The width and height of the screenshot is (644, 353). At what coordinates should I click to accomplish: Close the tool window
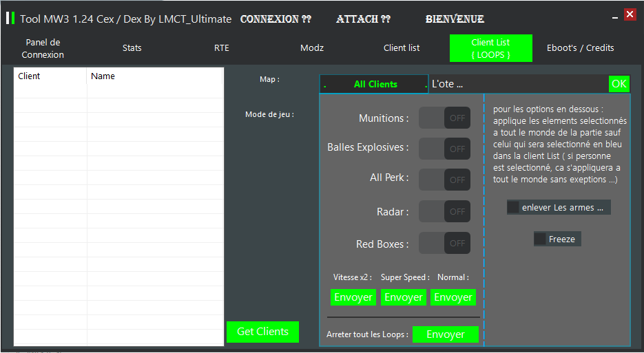[630, 14]
